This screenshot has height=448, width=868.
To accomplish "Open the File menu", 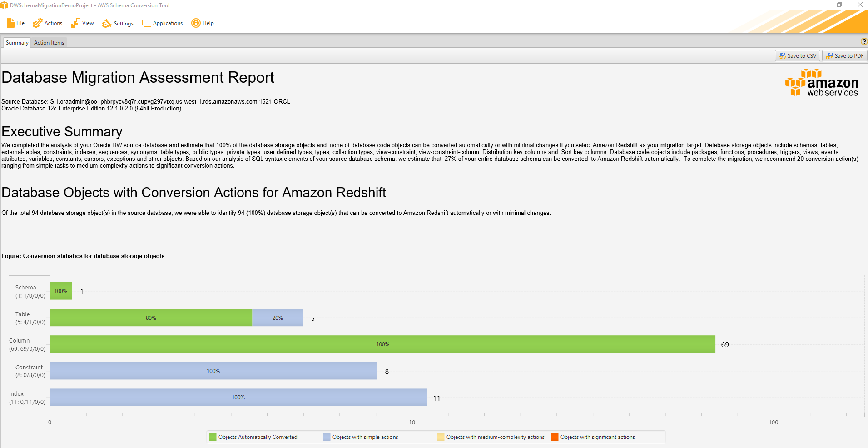I will point(16,23).
